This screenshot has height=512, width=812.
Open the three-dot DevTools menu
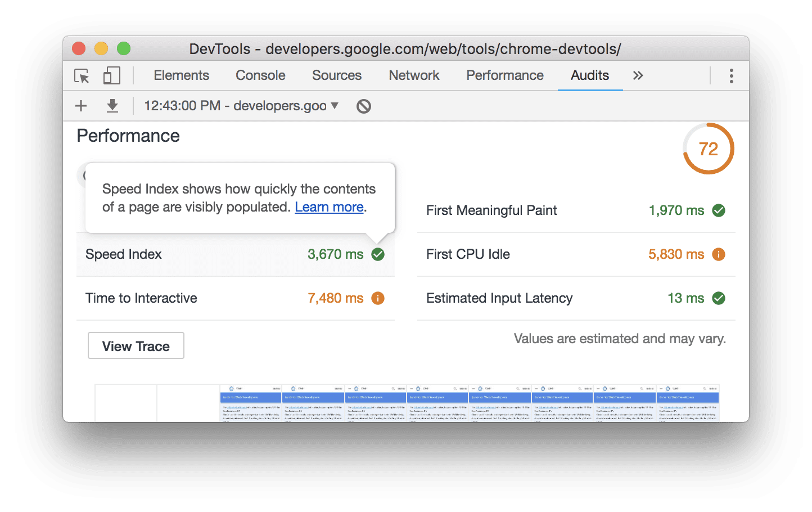[x=731, y=76]
